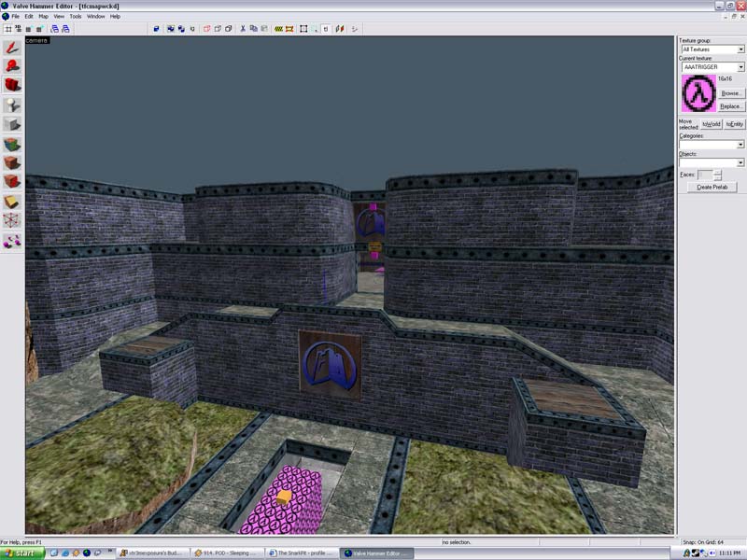
Task: Select the Magnify tool
Action: [x=12, y=66]
